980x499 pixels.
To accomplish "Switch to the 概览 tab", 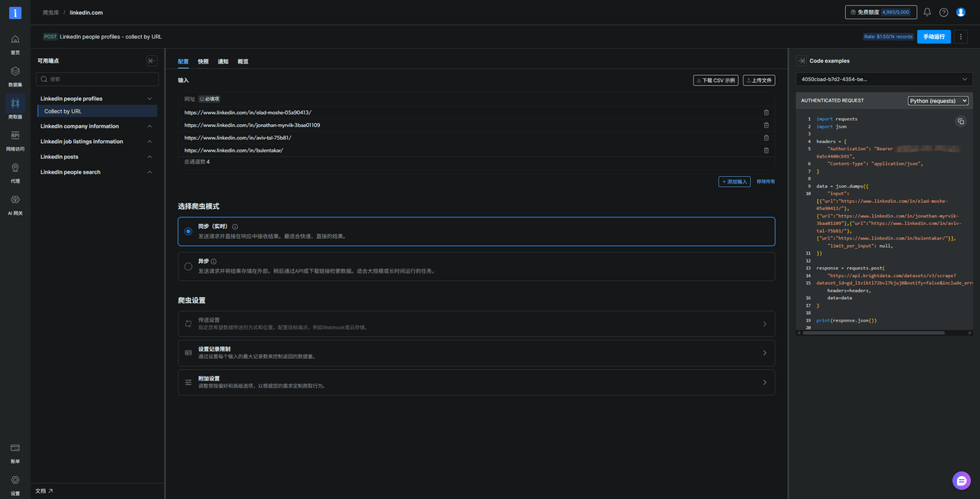I will tap(243, 61).
